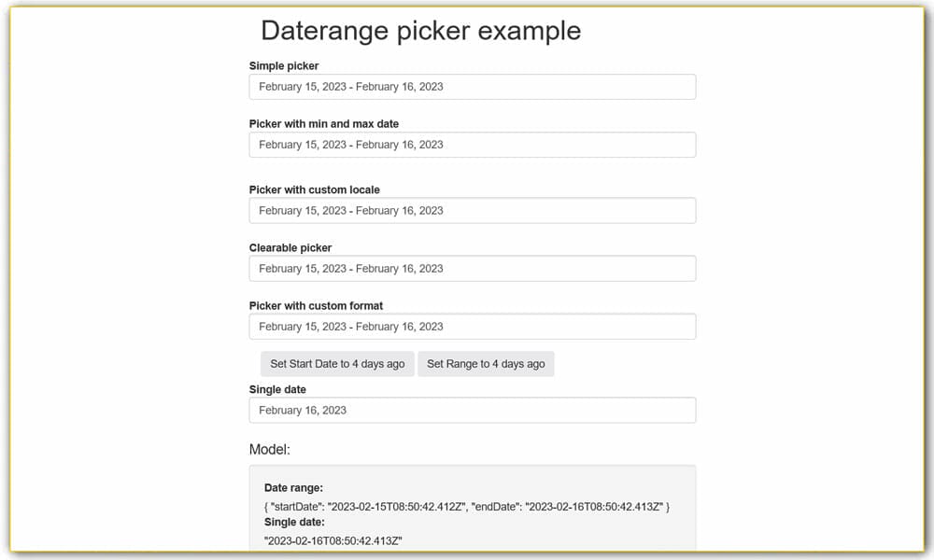Select the Simple picker label text
This screenshot has width=934, height=560.
pos(283,65)
